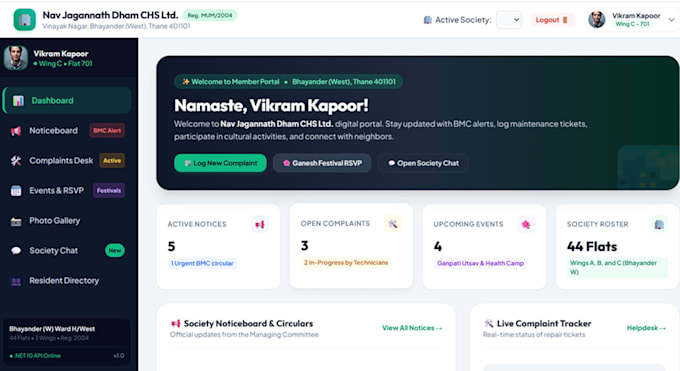680x371 pixels.
Task: Click the Society Chat bubble icon
Action: pyautogui.click(x=16, y=251)
